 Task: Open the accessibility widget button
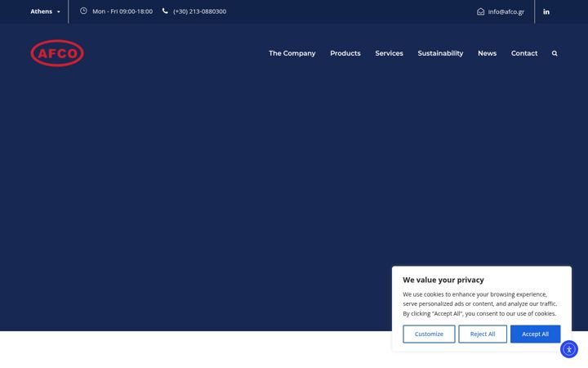click(569, 349)
